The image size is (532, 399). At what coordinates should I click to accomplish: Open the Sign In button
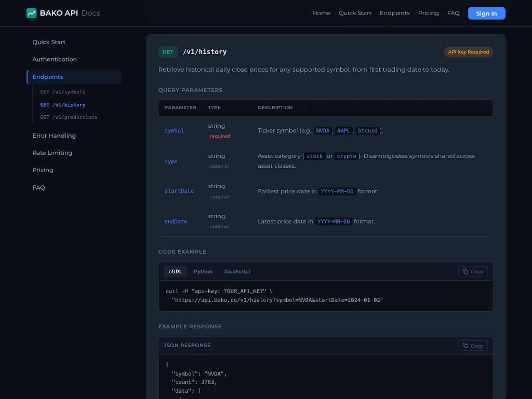[x=486, y=13]
